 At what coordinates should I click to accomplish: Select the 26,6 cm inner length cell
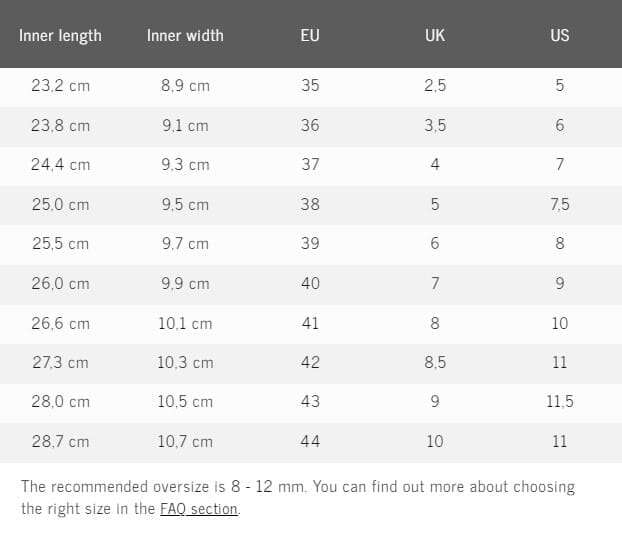pos(60,323)
